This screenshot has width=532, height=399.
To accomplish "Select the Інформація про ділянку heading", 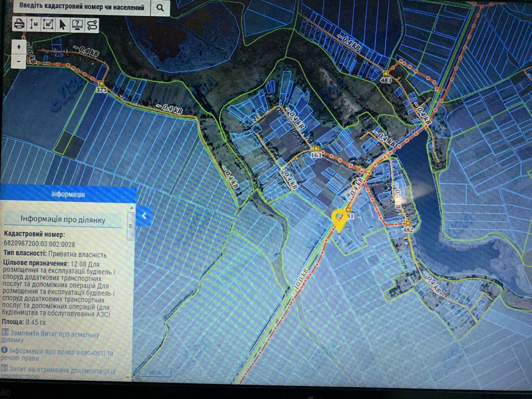I will tap(63, 219).
